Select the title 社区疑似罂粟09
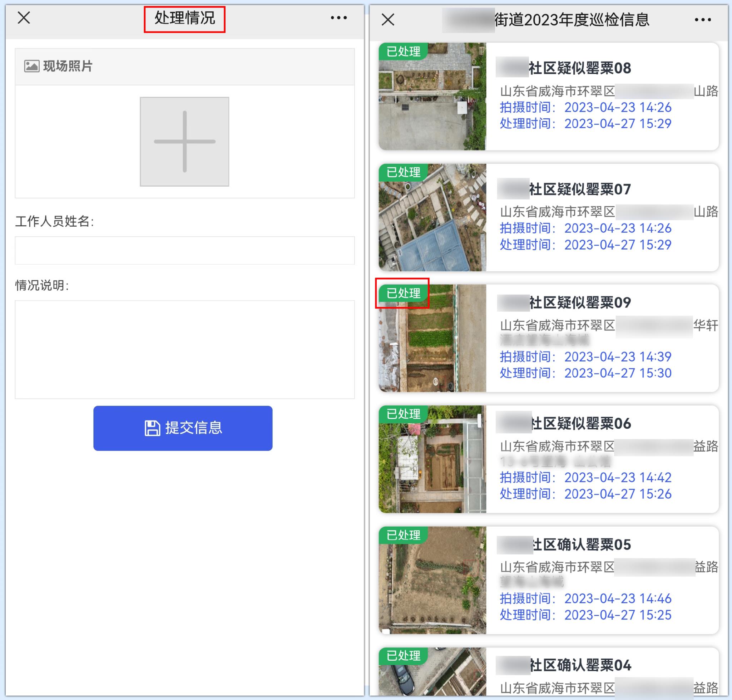This screenshot has width=732, height=700. 580,302
